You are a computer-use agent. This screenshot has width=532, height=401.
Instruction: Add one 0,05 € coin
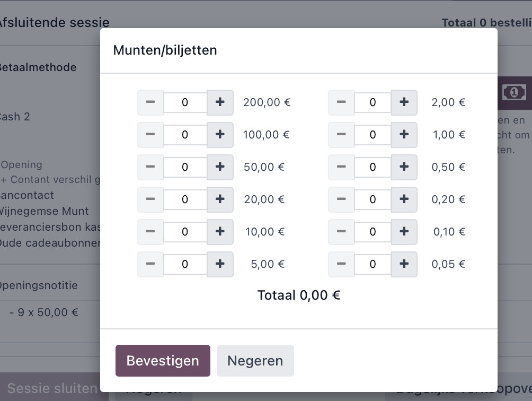(x=404, y=264)
